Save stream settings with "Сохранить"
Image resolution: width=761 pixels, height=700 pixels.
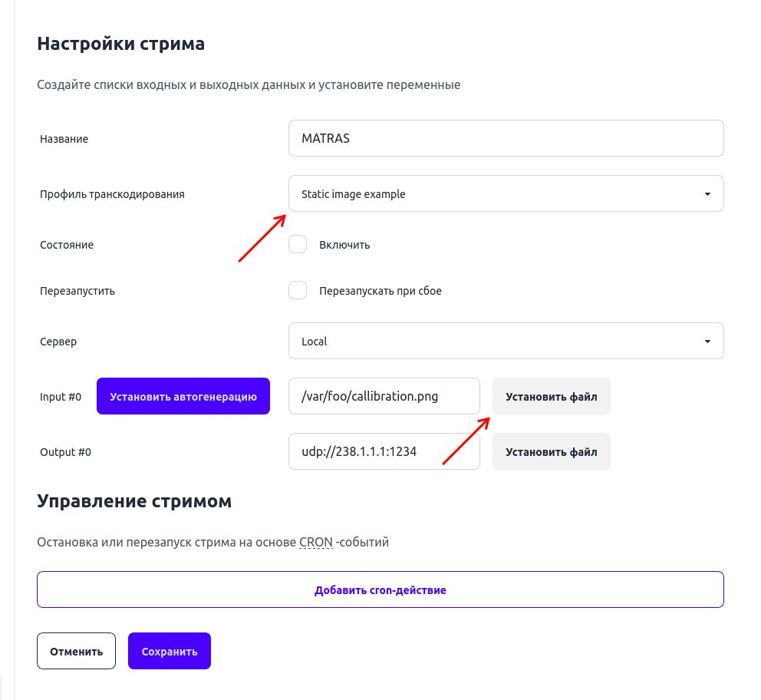point(169,650)
